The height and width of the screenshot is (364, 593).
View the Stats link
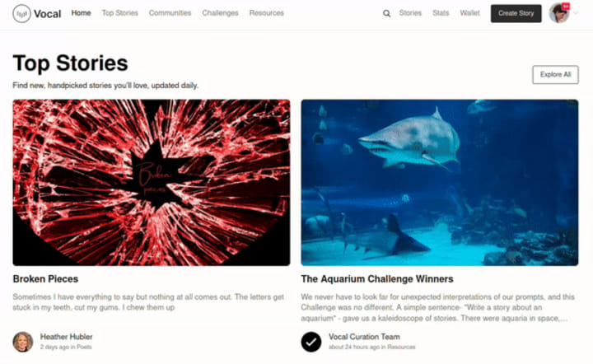pyautogui.click(x=441, y=13)
